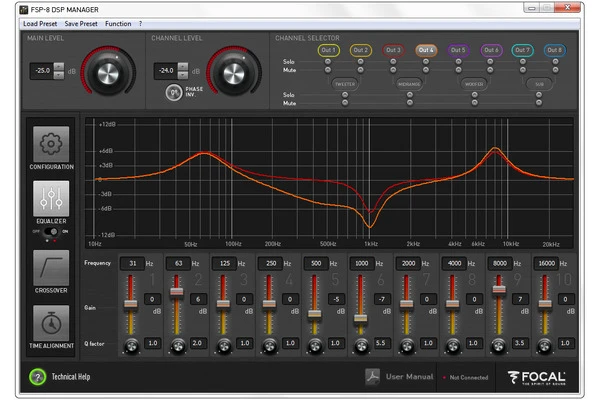Click band 3 Q factor knob
The height and width of the screenshot is (400, 600).
click(224, 346)
